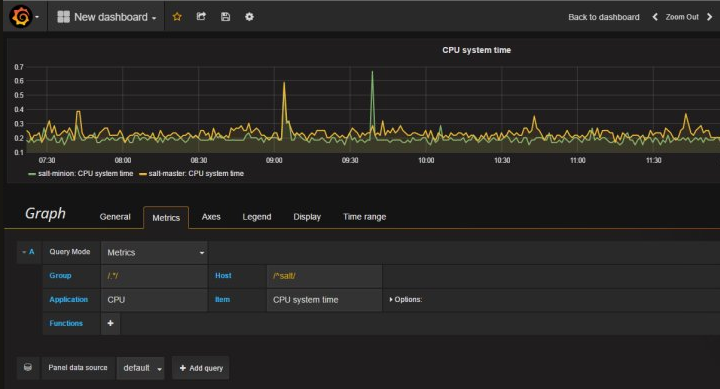Click the Item label

click(222, 299)
